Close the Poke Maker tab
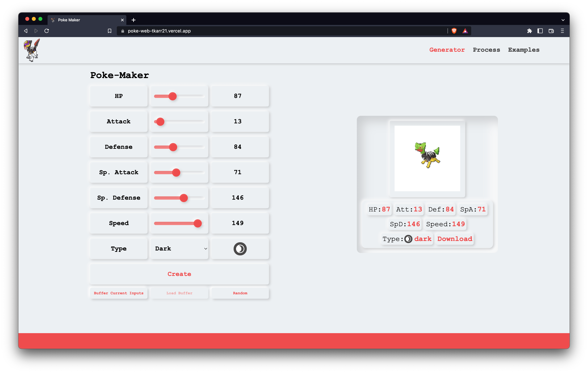Viewport: 588px width, 373px height. pyautogui.click(x=122, y=20)
